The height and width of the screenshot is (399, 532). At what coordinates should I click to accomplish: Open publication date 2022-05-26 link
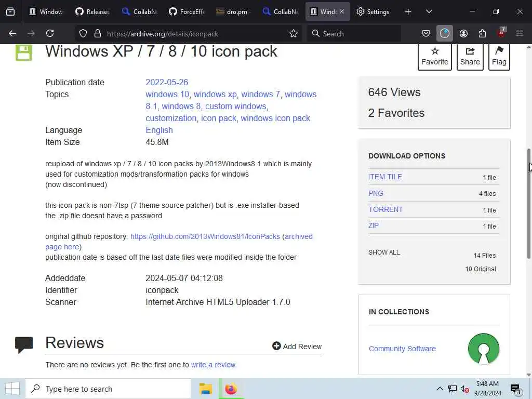tap(167, 82)
